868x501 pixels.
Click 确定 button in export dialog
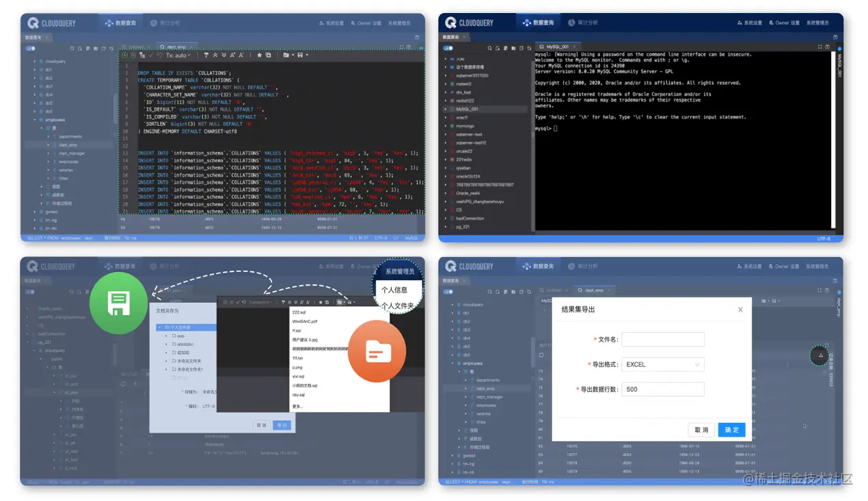point(731,430)
